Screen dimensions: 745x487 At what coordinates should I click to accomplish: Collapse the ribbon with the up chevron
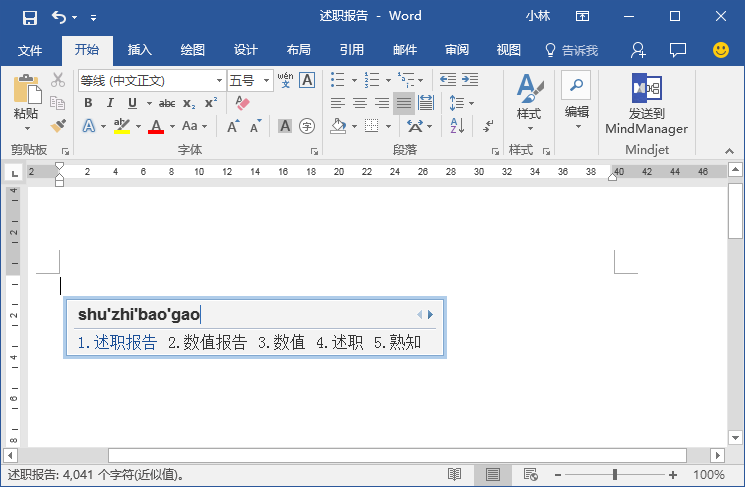click(x=729, y=151)
